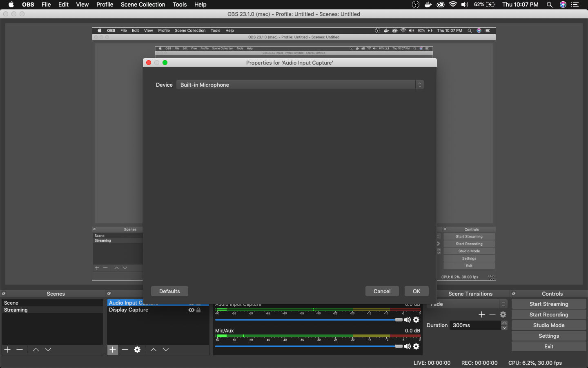Open the Fade transition type dropdown
588x368 pixels.
coord(467,304)
